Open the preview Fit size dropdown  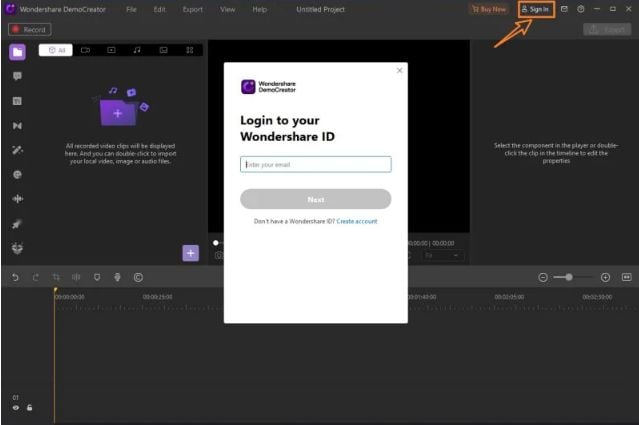(x=442, y=255)
